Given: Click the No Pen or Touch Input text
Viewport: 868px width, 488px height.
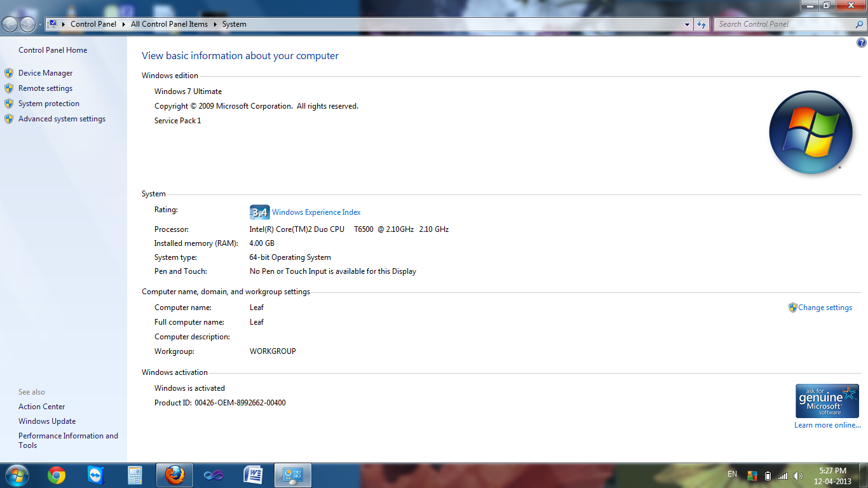Looking at the screenshot, I should 333,271.
